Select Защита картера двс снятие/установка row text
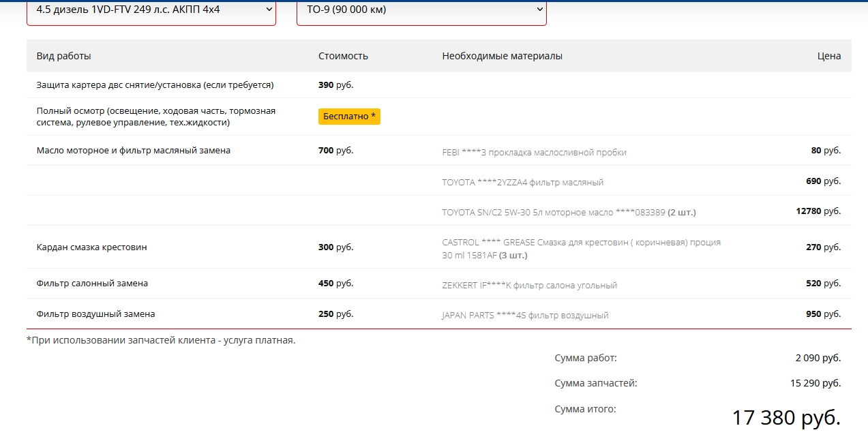868x441 pixels. (x=155, y=85)
